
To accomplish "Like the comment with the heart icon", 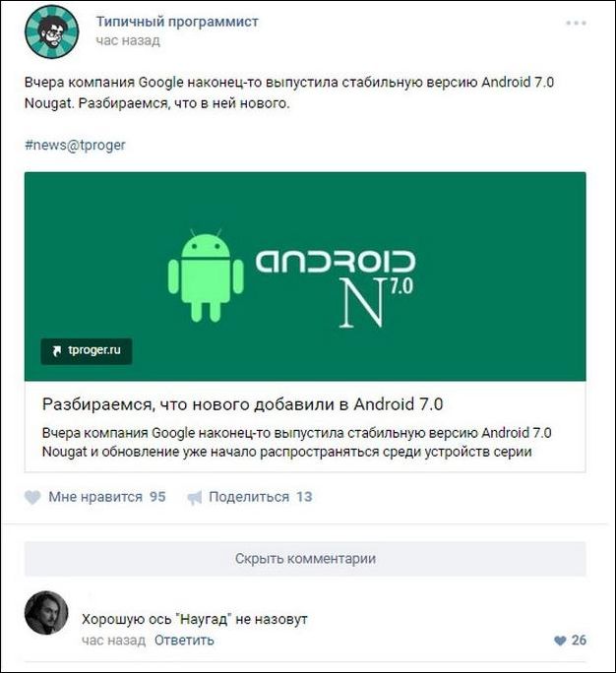I will pos(560,641).
